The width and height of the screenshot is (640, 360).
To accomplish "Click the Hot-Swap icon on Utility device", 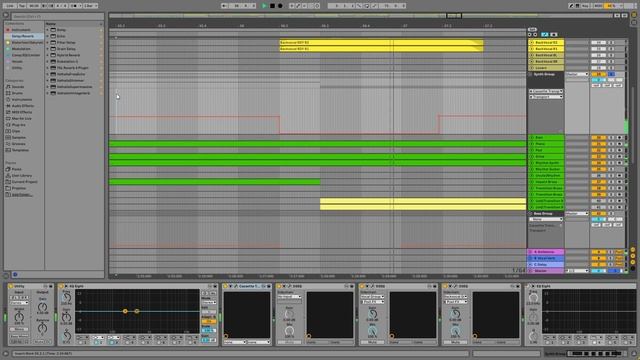I will tap(45, 286).
